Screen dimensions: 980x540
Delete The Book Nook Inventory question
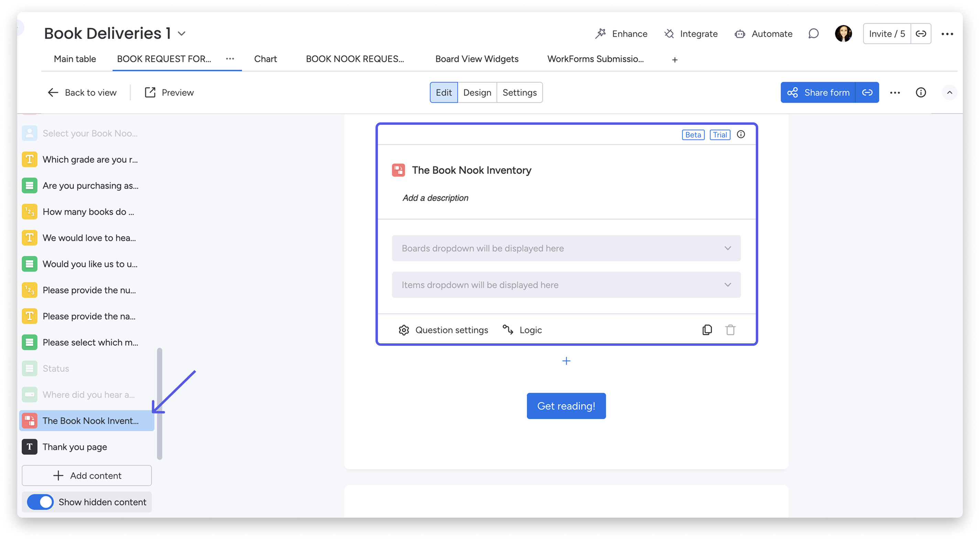(730, 330)
